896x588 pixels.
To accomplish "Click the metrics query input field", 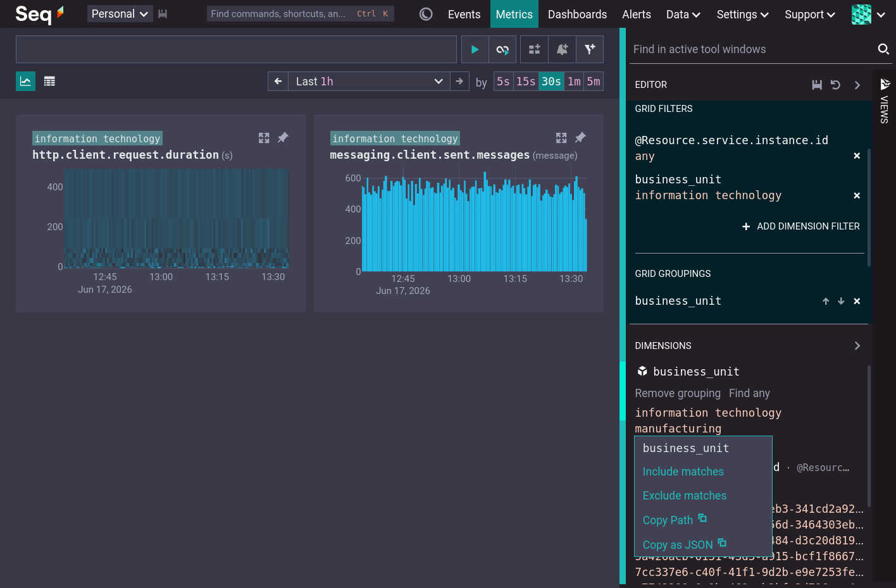I will tap(236, 49).
